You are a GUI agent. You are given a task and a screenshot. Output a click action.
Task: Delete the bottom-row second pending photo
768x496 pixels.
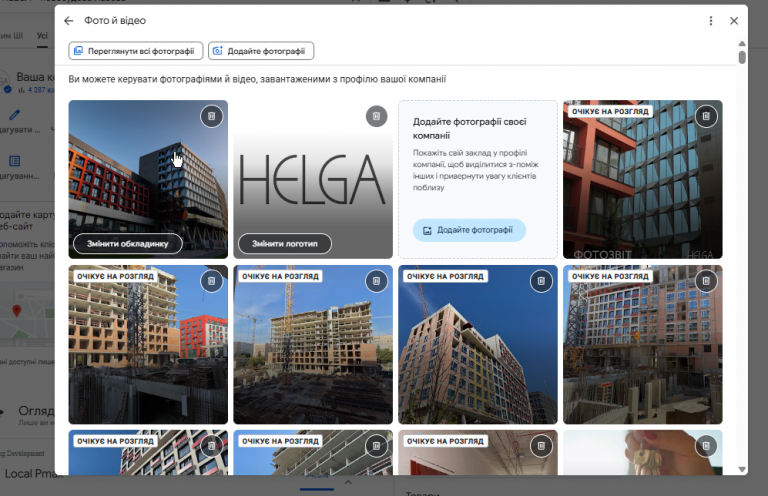coord(377,446)
